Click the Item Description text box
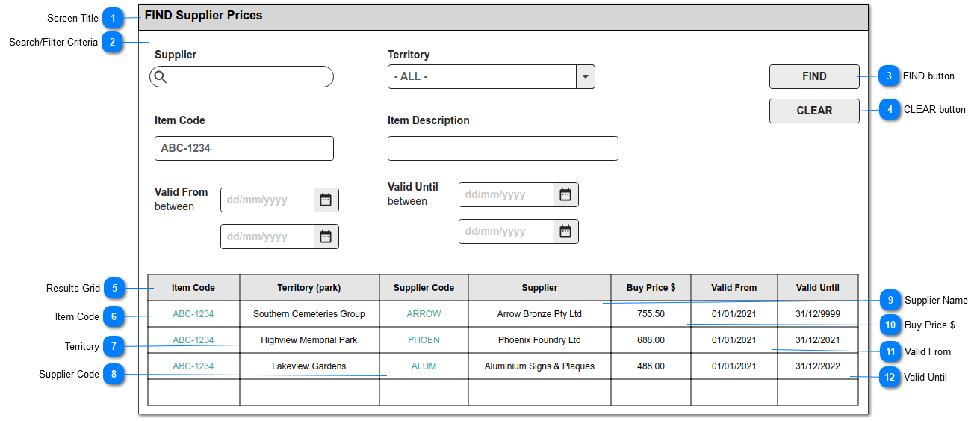The image size is (980, 421). [x=503, y=148]
